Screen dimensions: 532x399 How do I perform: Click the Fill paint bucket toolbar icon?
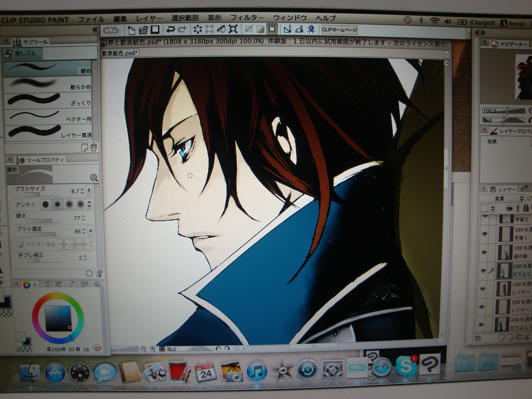(x=221, y=29)
